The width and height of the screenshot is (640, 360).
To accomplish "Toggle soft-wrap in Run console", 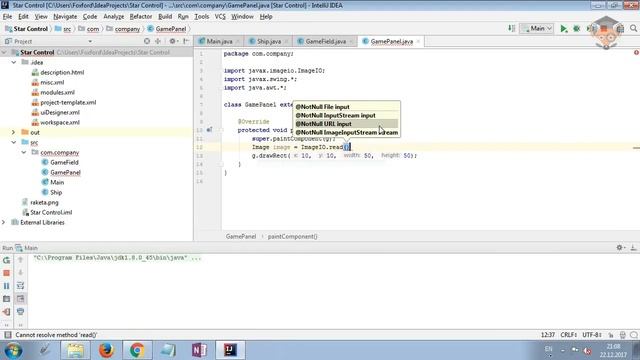I will 20,286.
